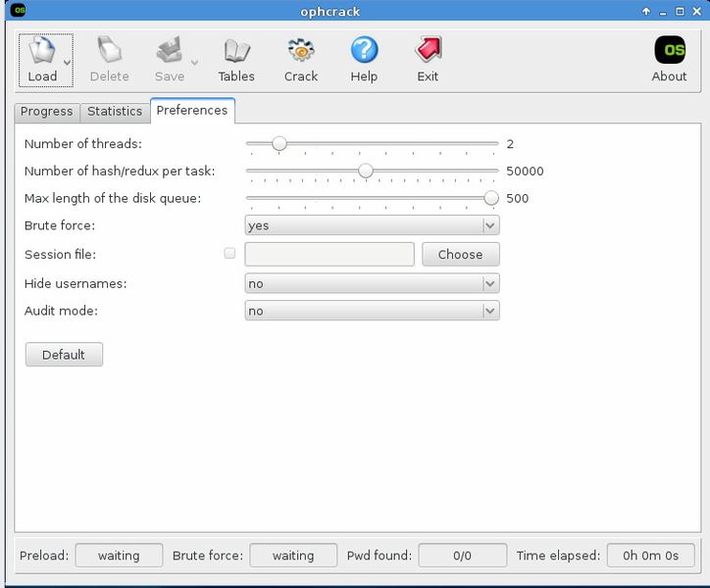Maximize the ophcrack window

[x=680, y=12]
